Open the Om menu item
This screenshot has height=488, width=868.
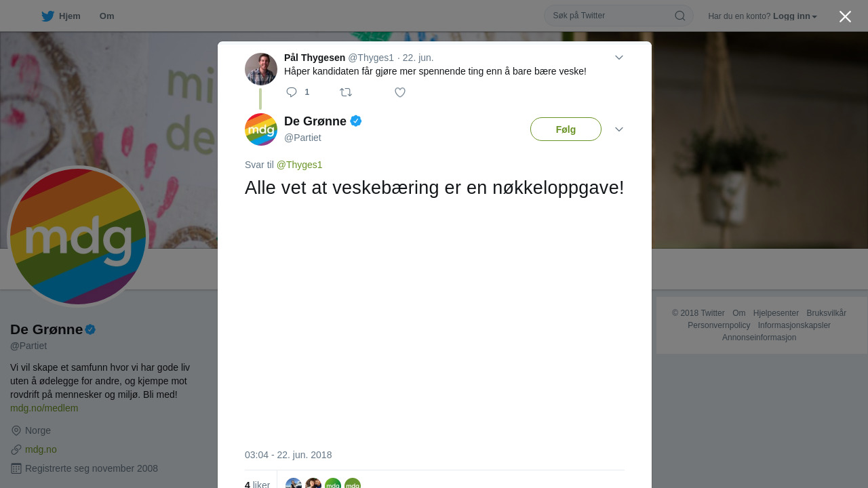[x=106, y=16]
